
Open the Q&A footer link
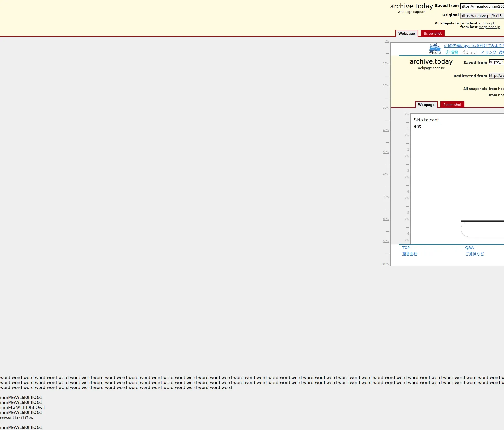[469, 248]
